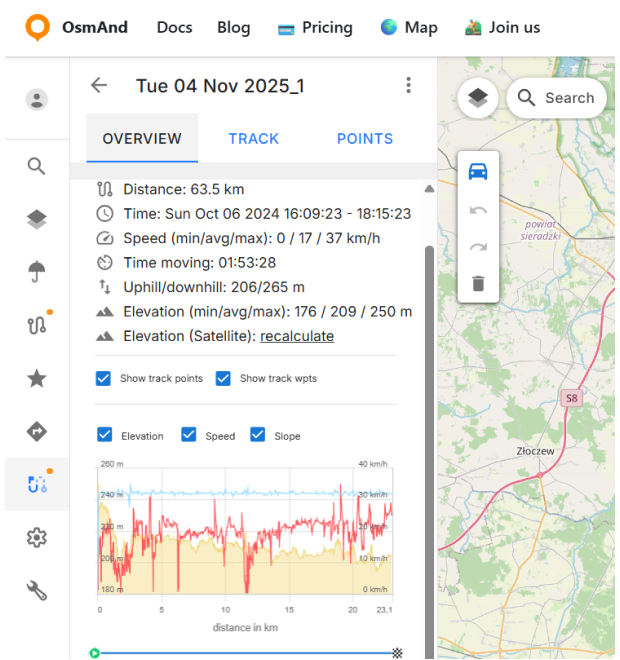Switch to the TRACK tab

[x=253, y=139]
